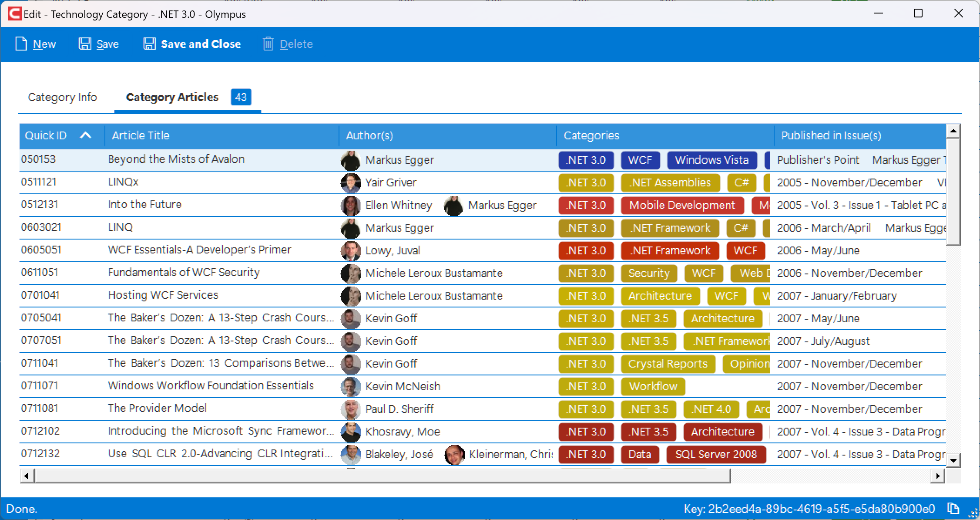
Task: Click the blue Windows Vista category tag
Action: (712, 160)
